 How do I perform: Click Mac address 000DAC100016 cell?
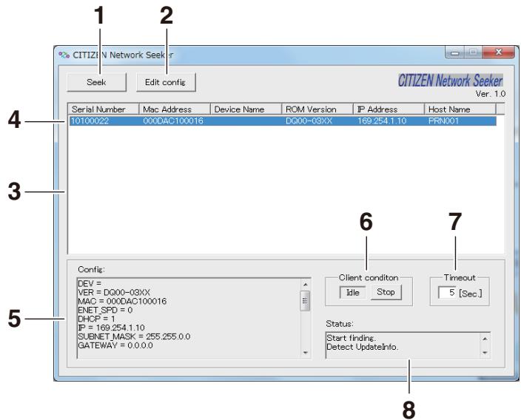pyautogui.click(x=173, y=121)
